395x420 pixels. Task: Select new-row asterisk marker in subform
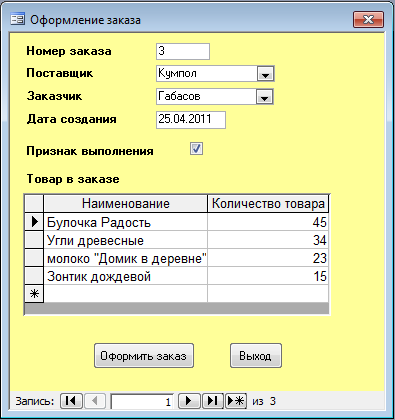[x=34, y=294]
